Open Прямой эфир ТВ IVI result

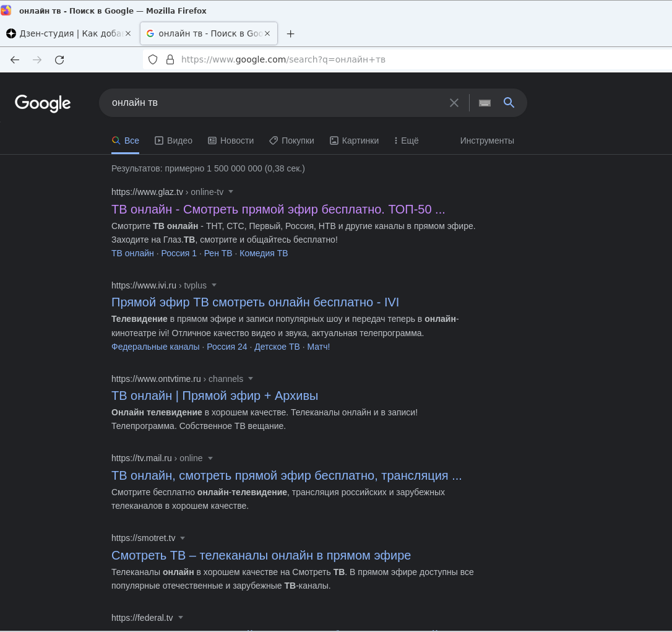pyautogui.click(x=255, y=302)
